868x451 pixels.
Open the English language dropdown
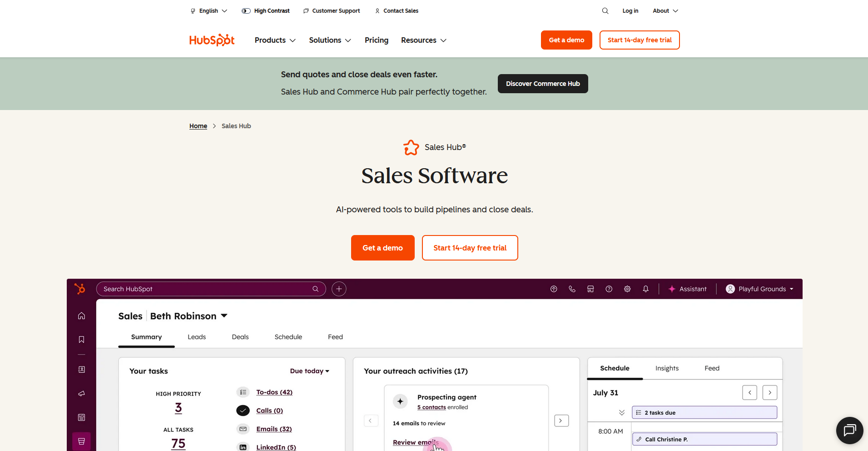[208, 11]
